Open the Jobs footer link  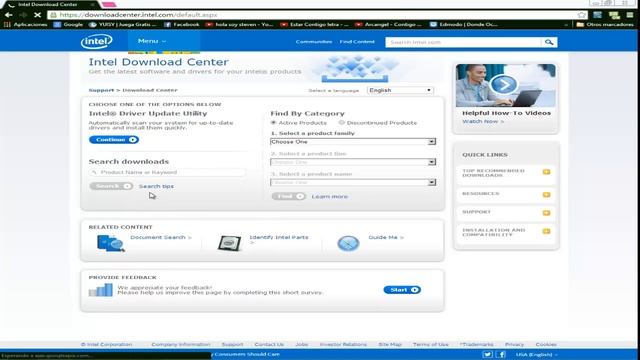click(x=302, y=344)
